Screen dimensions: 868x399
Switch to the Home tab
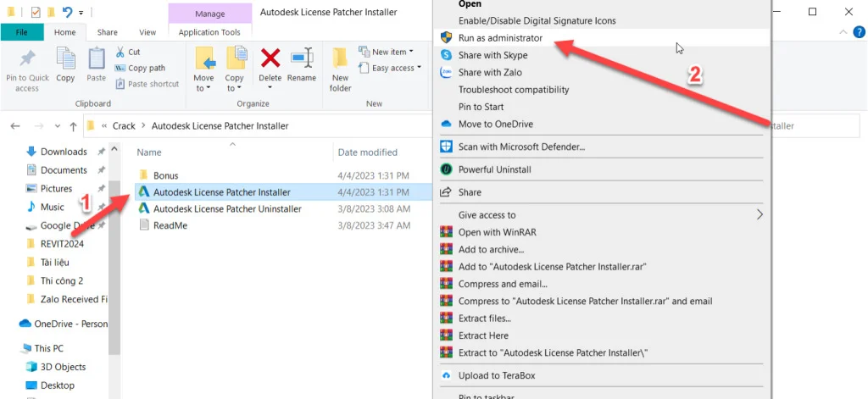click(x=64, y=32)
